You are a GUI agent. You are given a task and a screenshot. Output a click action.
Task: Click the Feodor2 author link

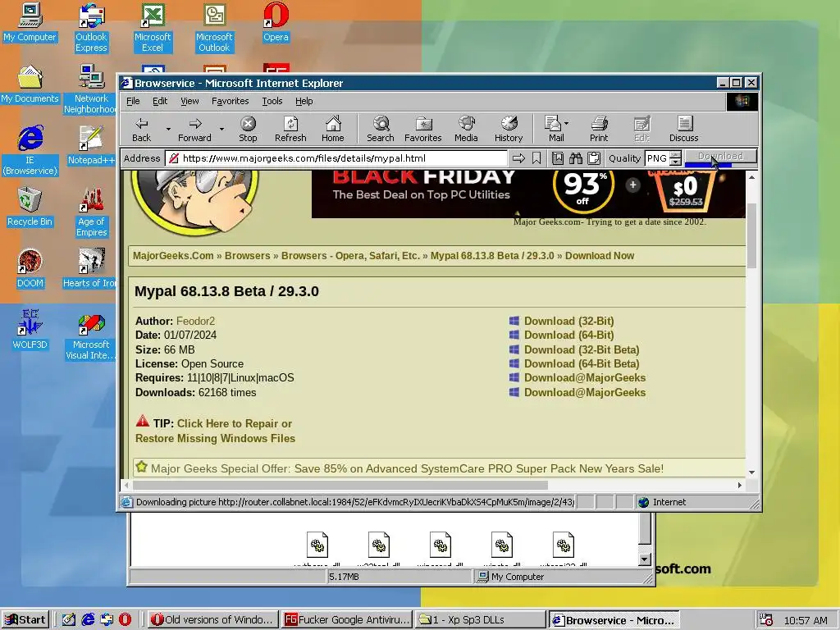click(195, 321)
